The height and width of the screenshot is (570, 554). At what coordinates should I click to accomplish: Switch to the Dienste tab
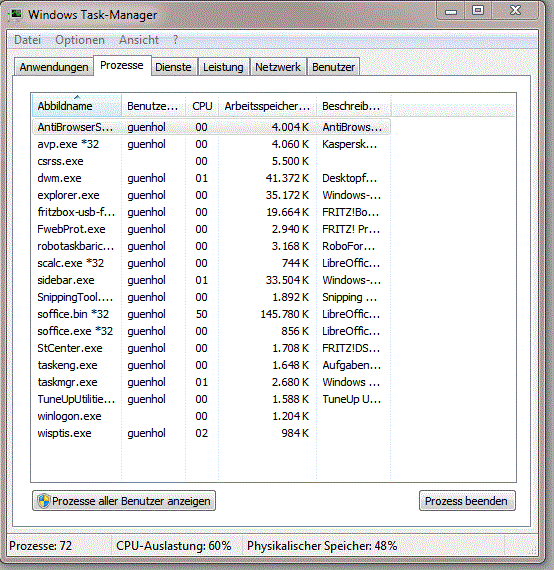click(173, 67)
